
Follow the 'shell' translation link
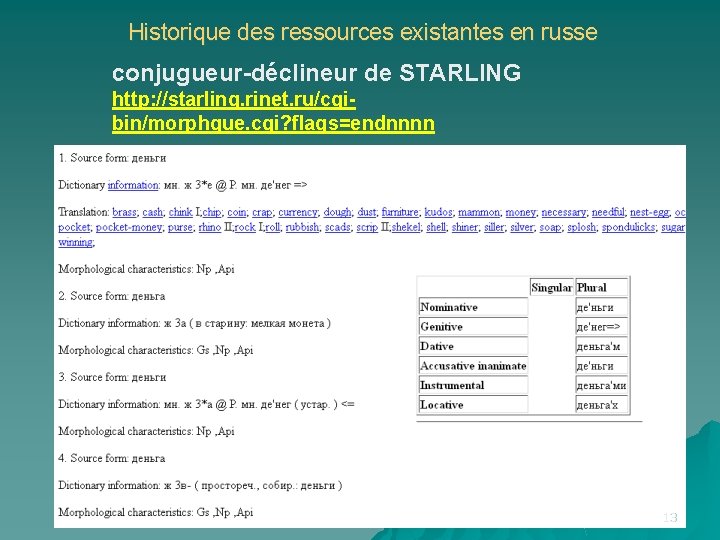coord(436,227)
